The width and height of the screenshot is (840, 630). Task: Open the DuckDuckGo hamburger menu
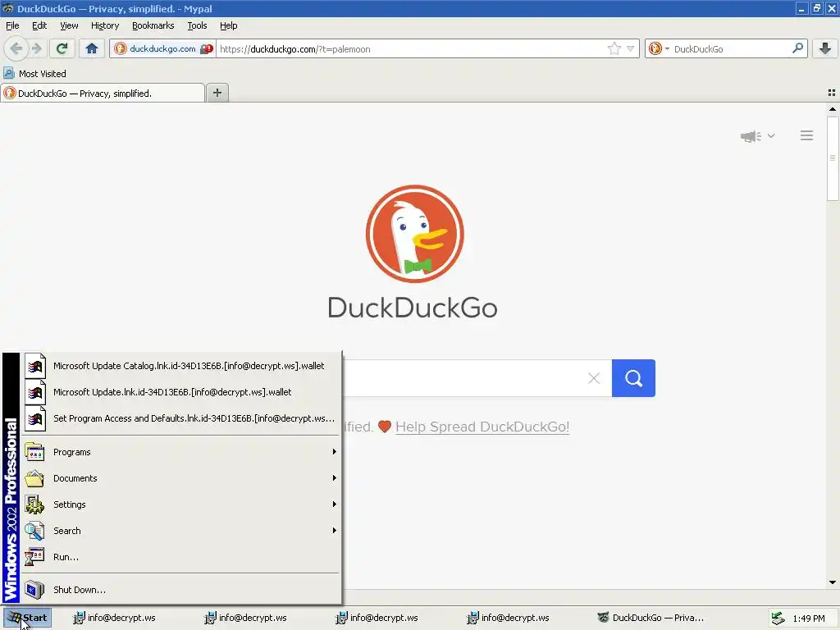click(x=807, y=135)
